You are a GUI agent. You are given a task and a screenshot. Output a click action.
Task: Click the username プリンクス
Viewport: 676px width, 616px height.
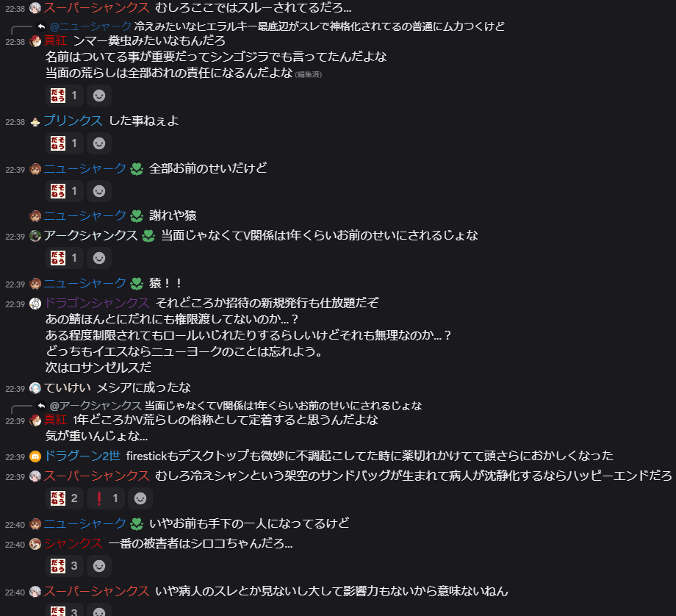73,121
